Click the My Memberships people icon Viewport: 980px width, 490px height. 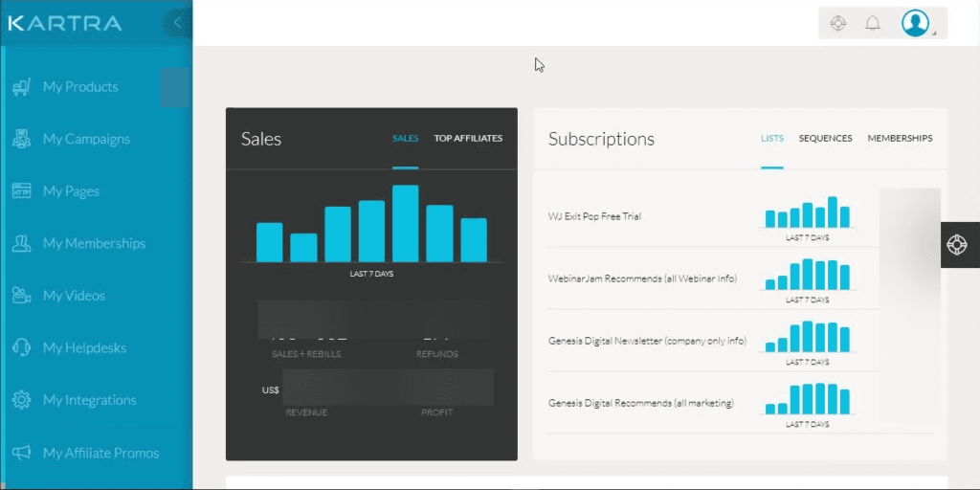coord(22,243)
